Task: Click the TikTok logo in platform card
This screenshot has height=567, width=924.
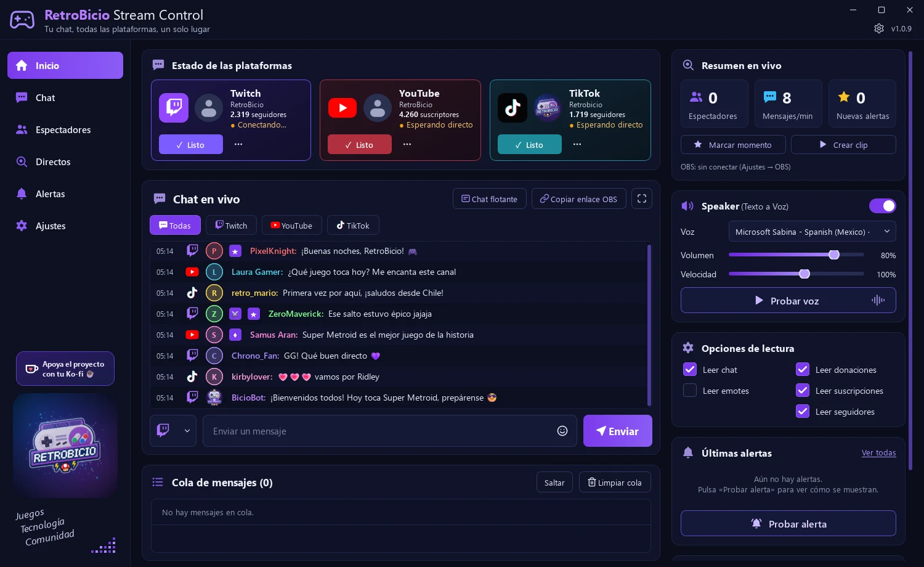Action: (513, 108)
